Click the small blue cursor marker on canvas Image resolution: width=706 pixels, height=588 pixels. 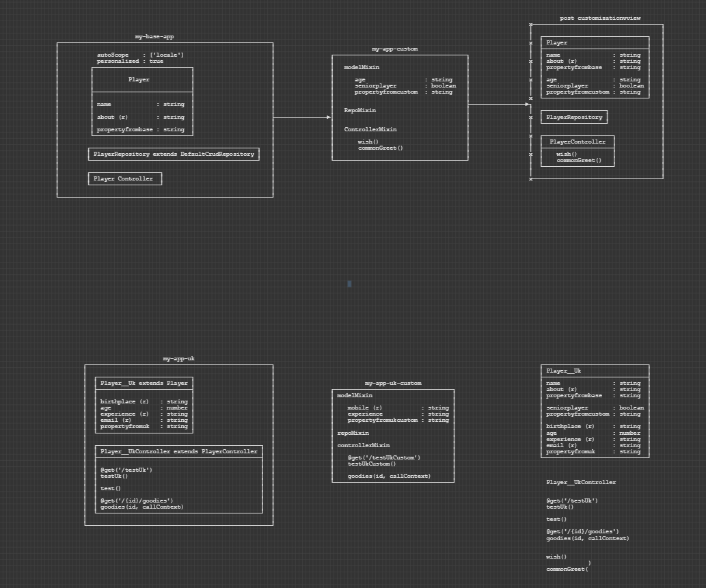click(x=349, y=283)
